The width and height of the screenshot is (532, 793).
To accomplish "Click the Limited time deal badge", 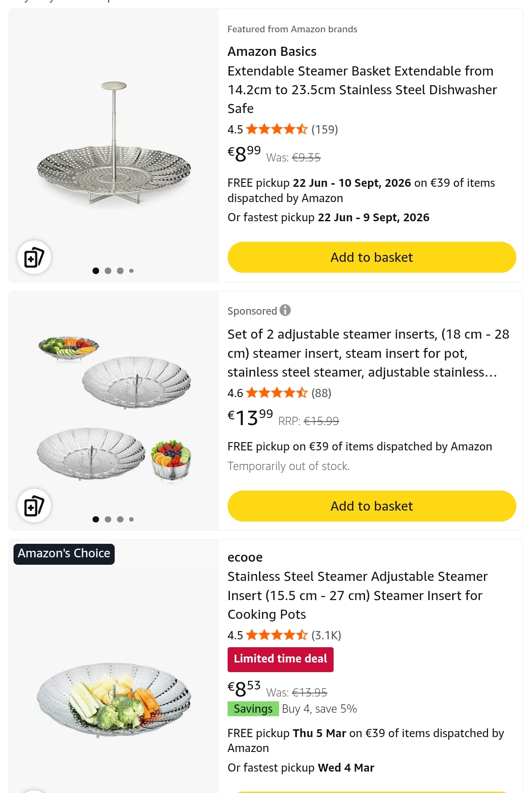I will coord(280,659).
